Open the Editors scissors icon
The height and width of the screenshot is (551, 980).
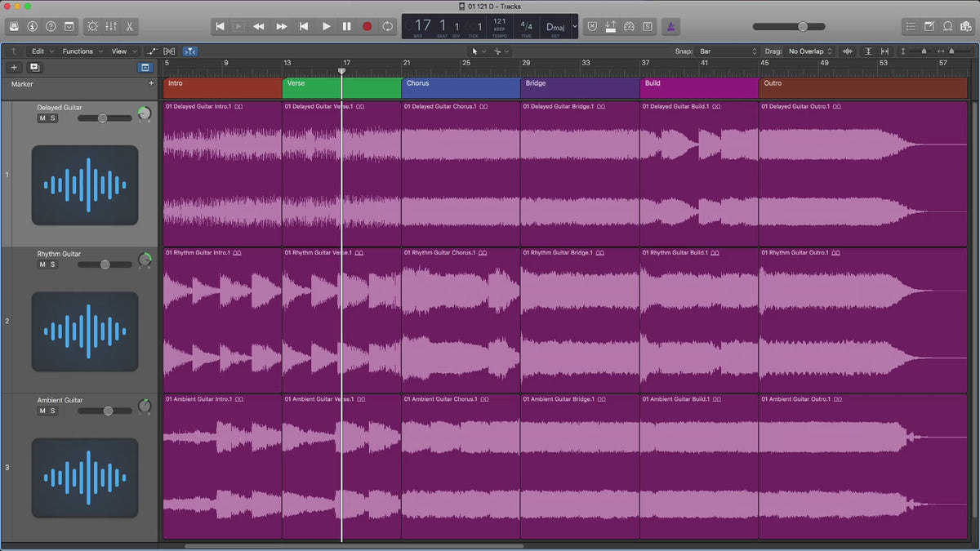pos(129,26)
